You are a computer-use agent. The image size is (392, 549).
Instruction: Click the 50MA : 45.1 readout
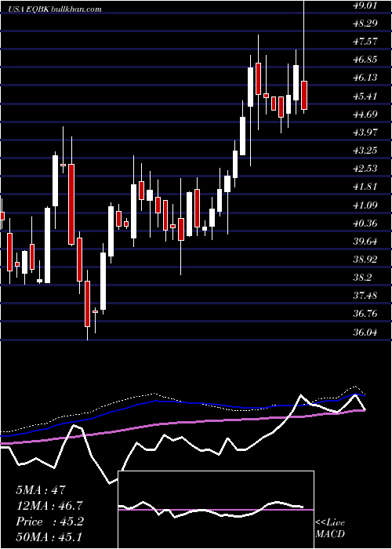pyautogui.click(x=49, y=536)
